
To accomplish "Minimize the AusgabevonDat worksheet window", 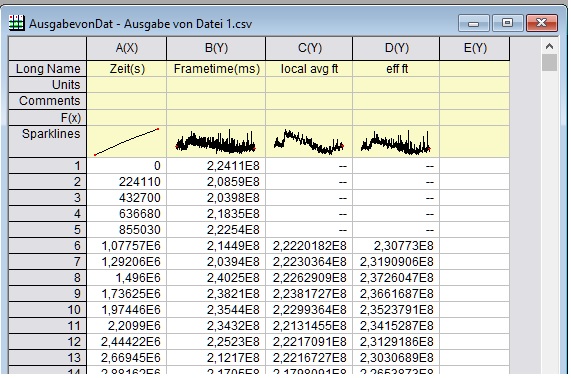I will tap(473, 23).
